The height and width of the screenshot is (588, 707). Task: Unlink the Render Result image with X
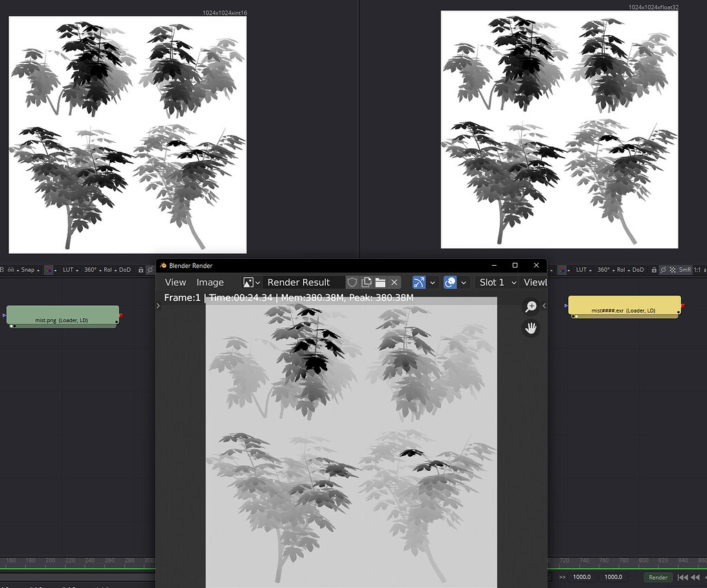[x=394, y=282]
